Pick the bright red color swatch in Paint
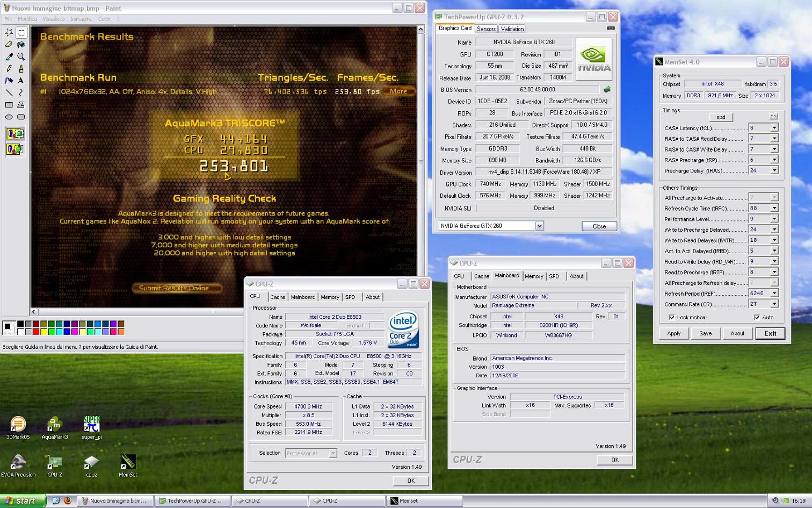812x508 pixels. [x=36, y=332]
